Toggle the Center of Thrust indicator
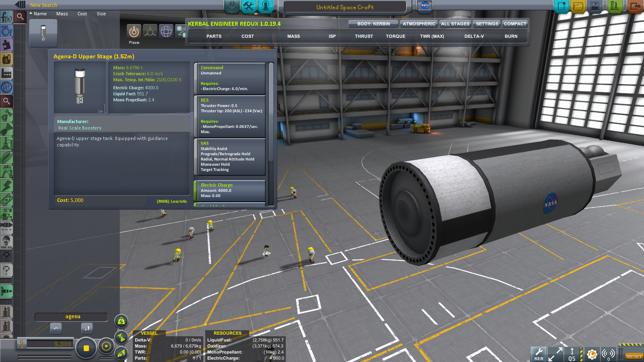Viewport: 644px width, 362px height. point(121,337)
